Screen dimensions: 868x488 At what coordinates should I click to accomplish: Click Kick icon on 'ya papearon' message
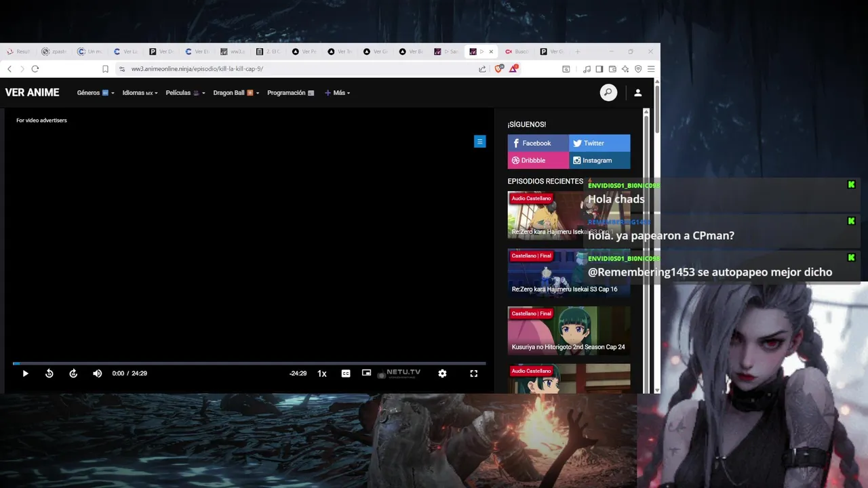[851, 221]
